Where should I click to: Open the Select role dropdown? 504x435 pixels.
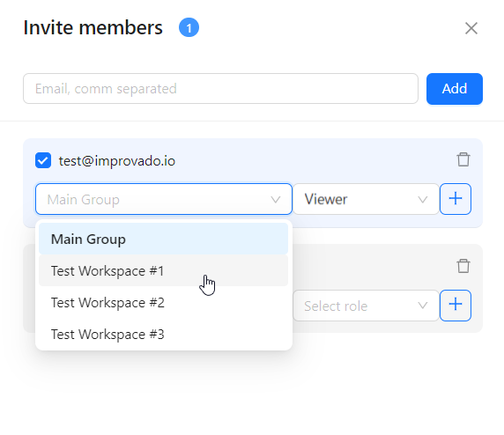pos(366,306)
